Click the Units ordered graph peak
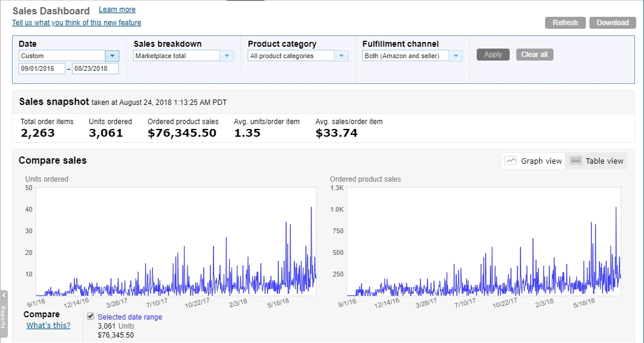 click(311, 207)
